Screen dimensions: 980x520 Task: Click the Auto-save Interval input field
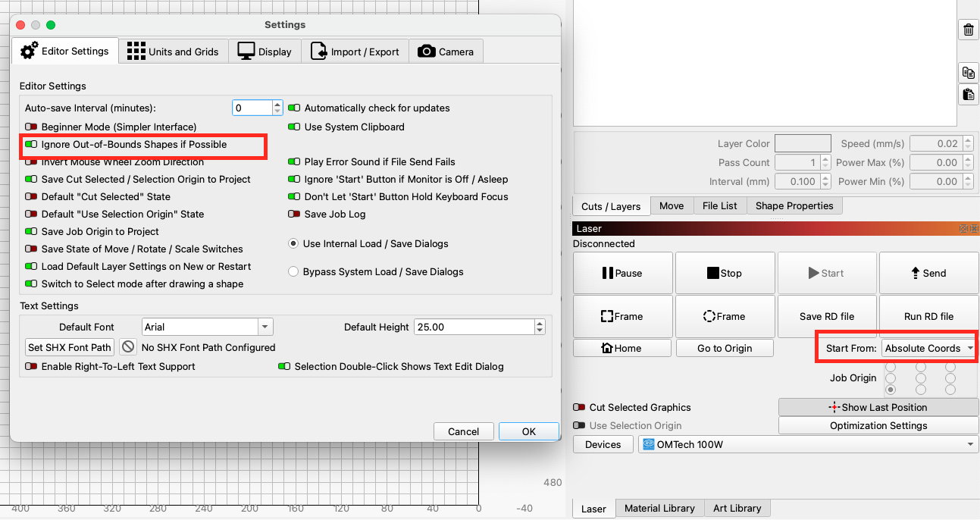pos(252,108)
